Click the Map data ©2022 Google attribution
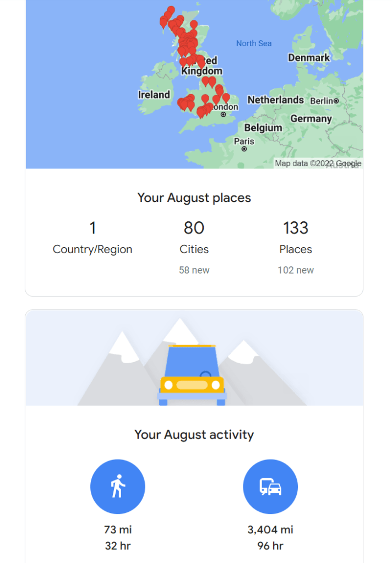The width and height of the screenshot is (392, 563). (x=318, y=163)
